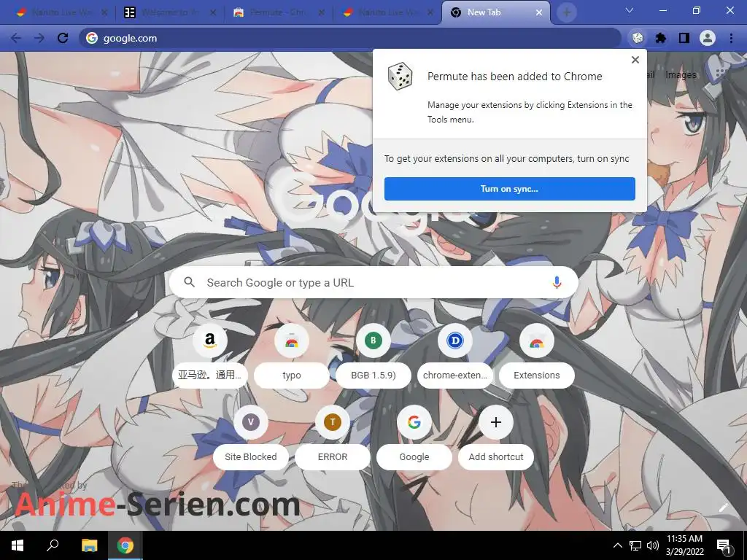Open the Site Blocked shortcut
The width and height of the screenshot is (747, 560).
(251, 437)
